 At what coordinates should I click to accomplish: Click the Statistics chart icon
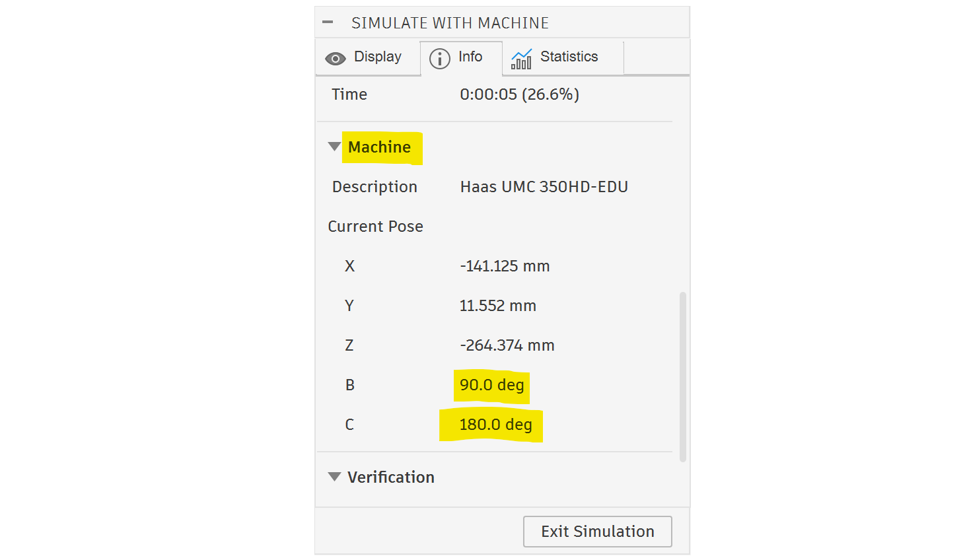521,59
